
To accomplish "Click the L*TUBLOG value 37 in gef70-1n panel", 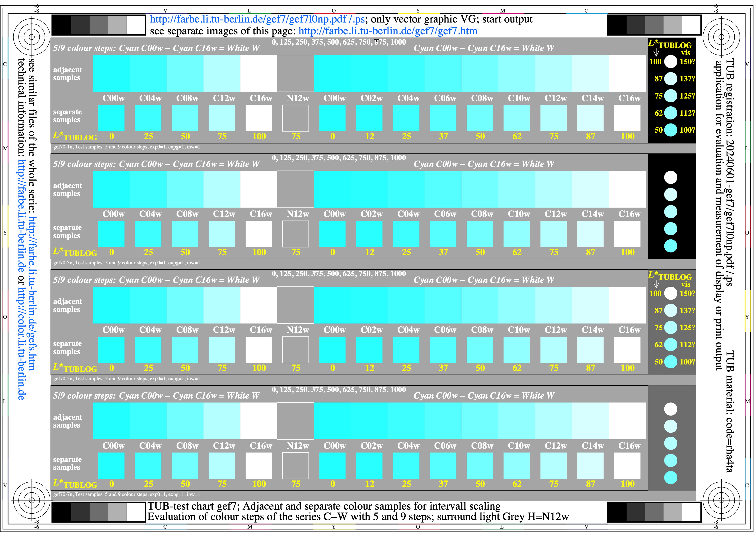I will click(x=443, y=136).
